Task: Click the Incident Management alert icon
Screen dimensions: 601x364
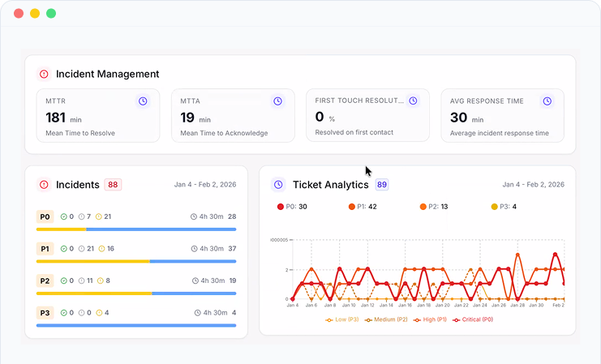Action: [x=43, y=74]
